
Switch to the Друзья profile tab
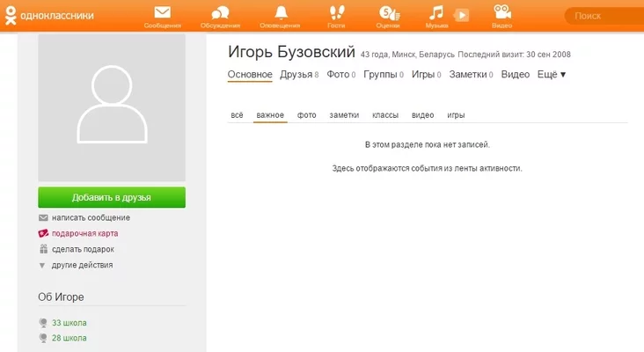(x=296, y=75)
